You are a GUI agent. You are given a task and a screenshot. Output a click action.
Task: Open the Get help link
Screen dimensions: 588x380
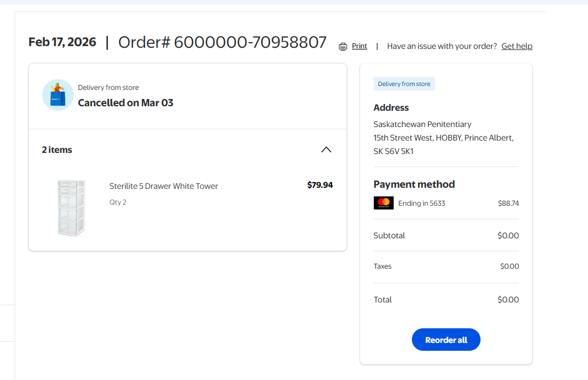pyautogui.click(x=517, y=46)
